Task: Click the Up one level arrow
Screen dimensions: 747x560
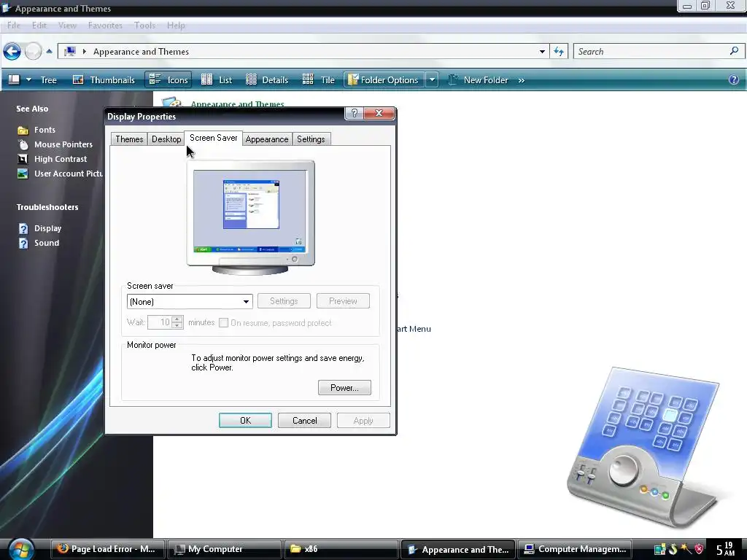Action: pyautogui.click(x=49, y=52)
